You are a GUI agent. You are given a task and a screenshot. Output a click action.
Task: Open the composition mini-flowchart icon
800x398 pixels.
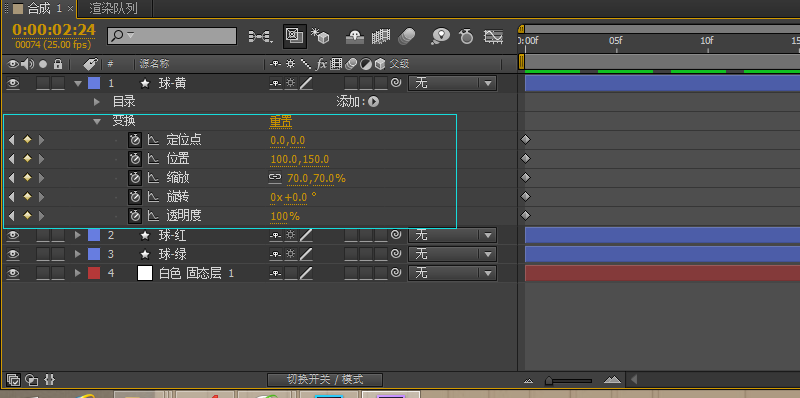click(260, 36)
